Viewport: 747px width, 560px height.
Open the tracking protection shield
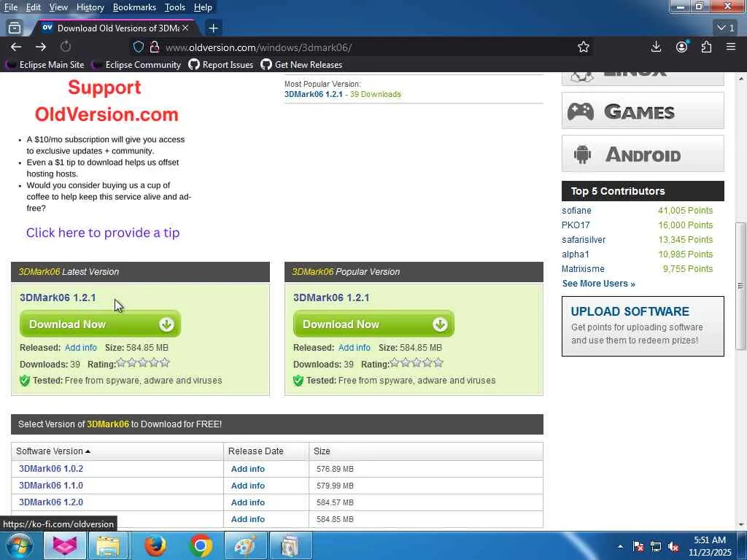point(138,47)
